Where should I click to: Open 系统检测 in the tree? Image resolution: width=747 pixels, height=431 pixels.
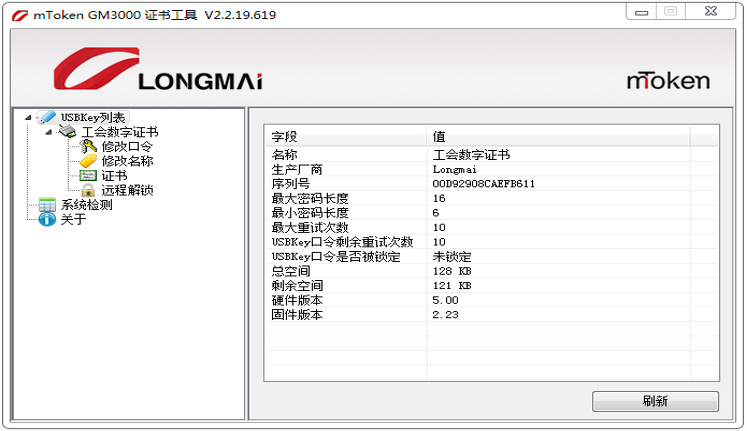tap(86, 205)
